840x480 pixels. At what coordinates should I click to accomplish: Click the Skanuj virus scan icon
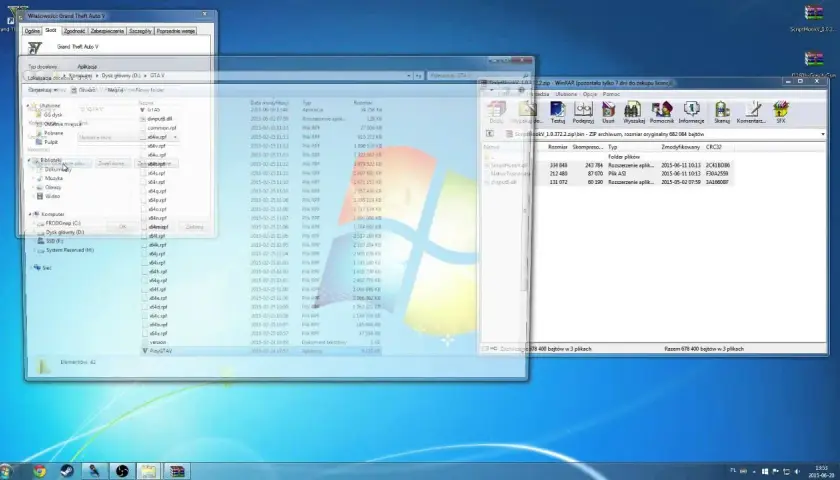[722, 112]
